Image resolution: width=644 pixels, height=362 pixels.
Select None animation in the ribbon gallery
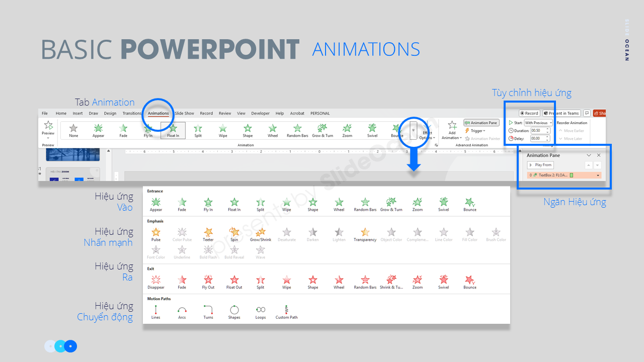73,131
